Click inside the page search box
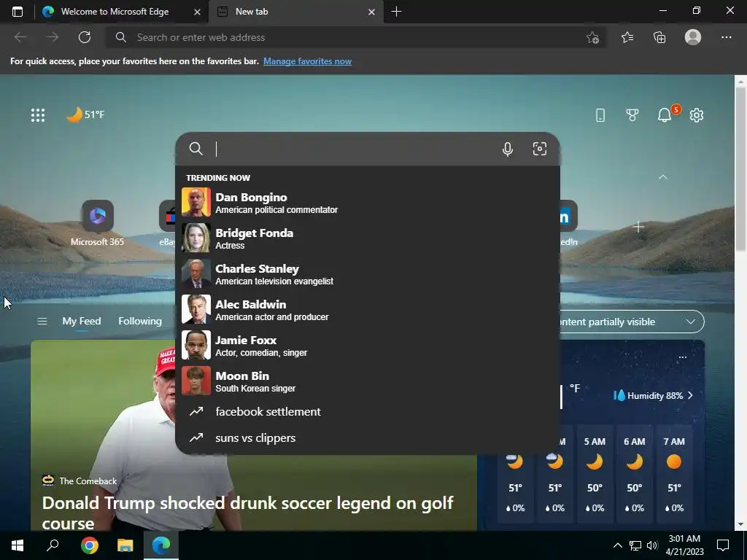This screenshot has height=560, width=747. [x=352, y=149]
